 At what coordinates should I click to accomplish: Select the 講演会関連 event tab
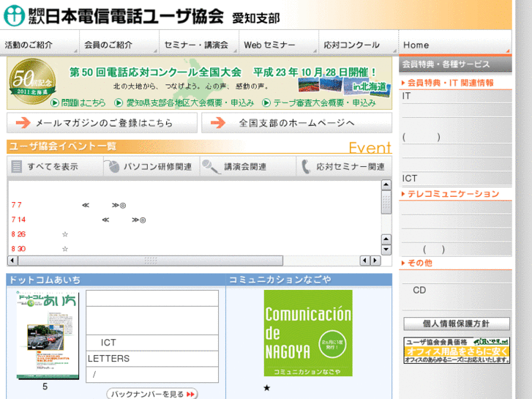247,166
